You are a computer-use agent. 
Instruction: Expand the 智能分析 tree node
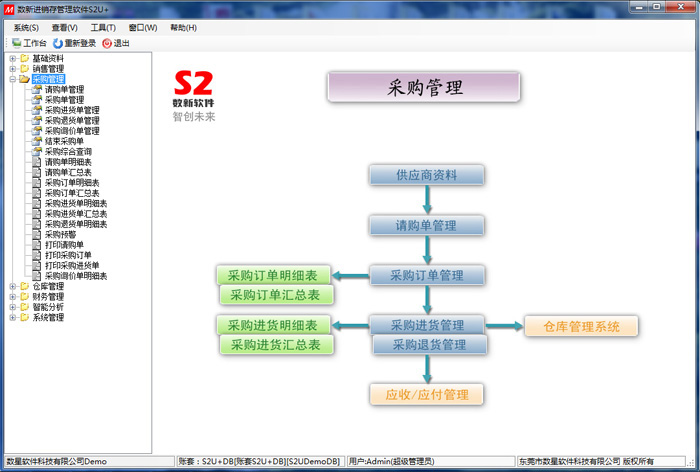click(13, 307)
